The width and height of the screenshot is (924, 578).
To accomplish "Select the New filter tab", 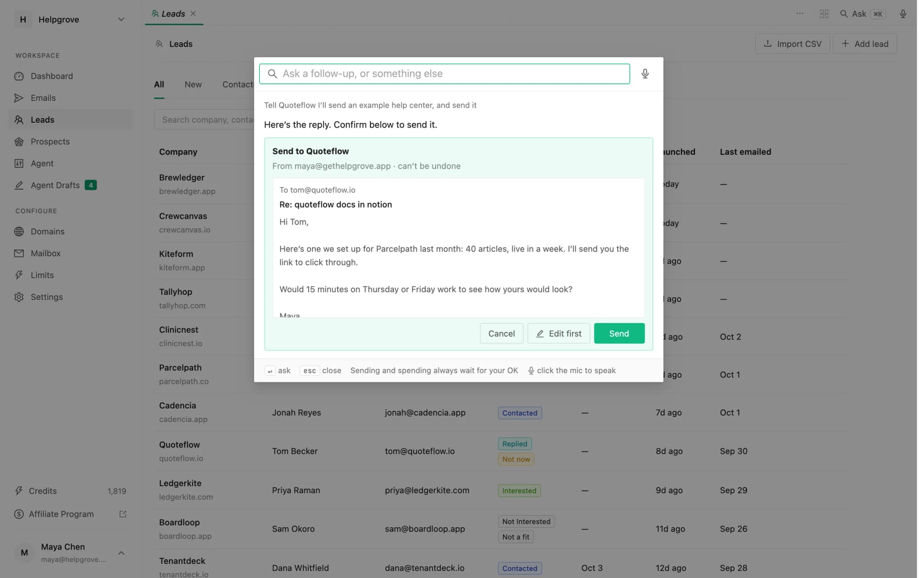I will (x=193, y=84).
